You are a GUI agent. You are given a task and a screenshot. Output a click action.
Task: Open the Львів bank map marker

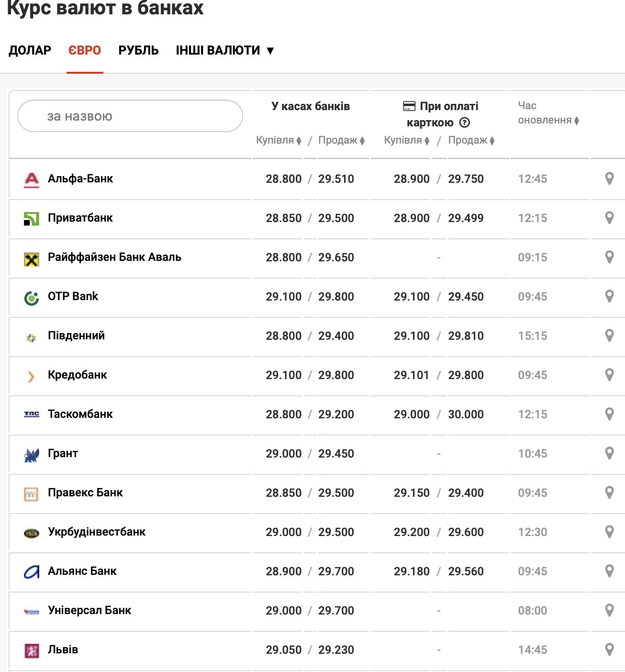(609, 650)
